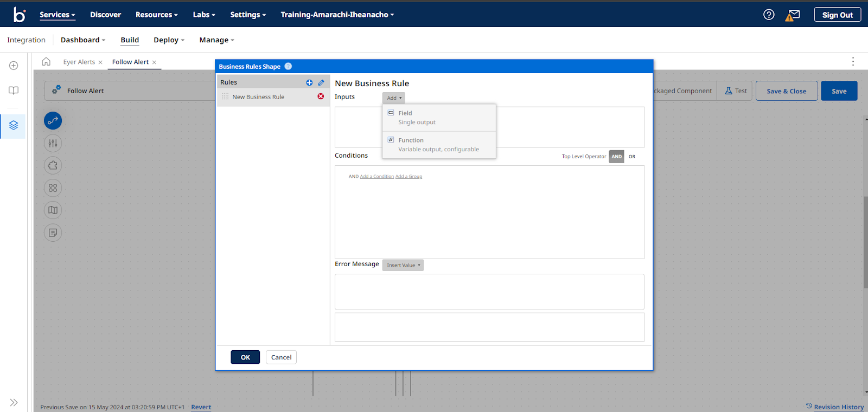Close the Eyer Alerts tab
The image size is (868, 412).
(x=100, y=62)
